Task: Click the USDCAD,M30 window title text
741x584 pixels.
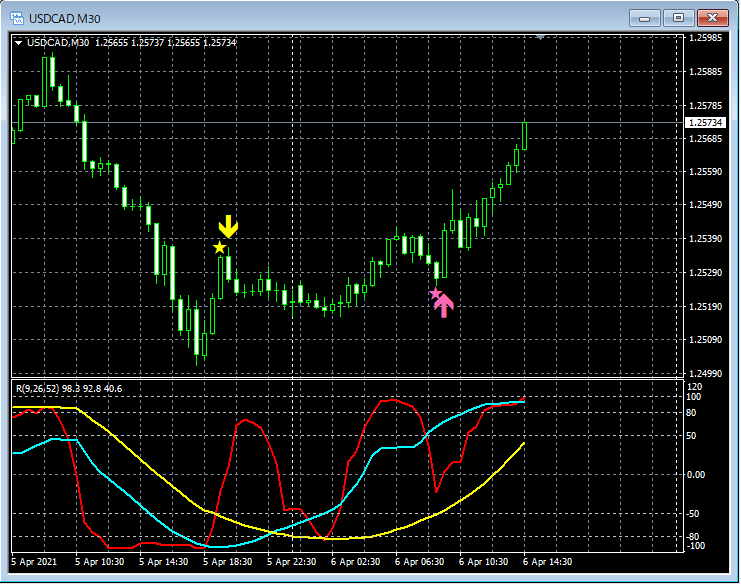Action: pos(65,19)
